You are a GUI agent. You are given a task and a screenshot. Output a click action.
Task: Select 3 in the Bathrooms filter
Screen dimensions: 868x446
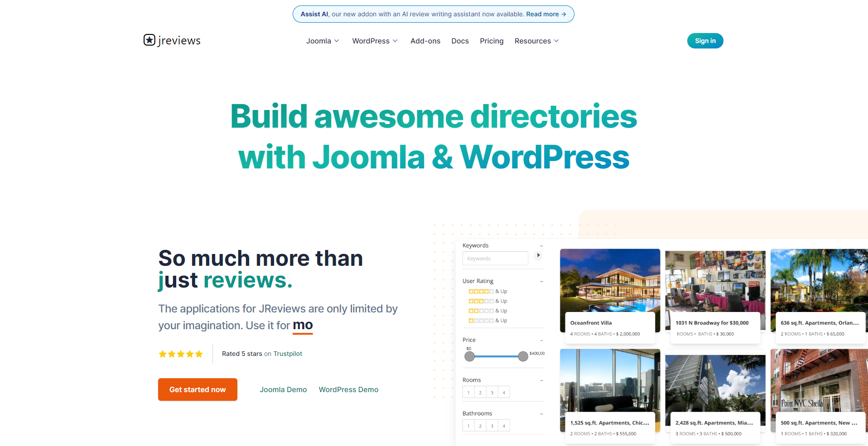tap(492, 426)
